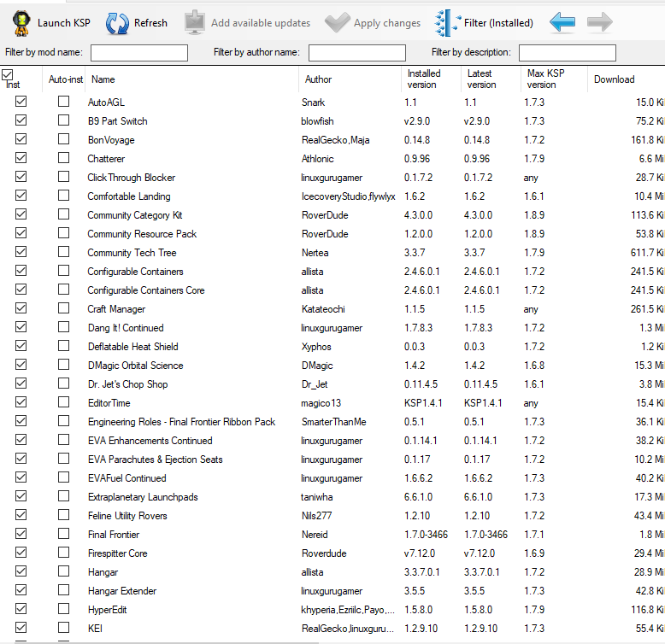Open the Filter (Installed) menu
Screen dimensions: 665x644
[x=484, y=23]
